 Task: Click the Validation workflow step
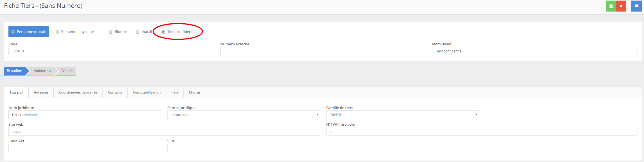pyautogui.click(x=42, y=71)
